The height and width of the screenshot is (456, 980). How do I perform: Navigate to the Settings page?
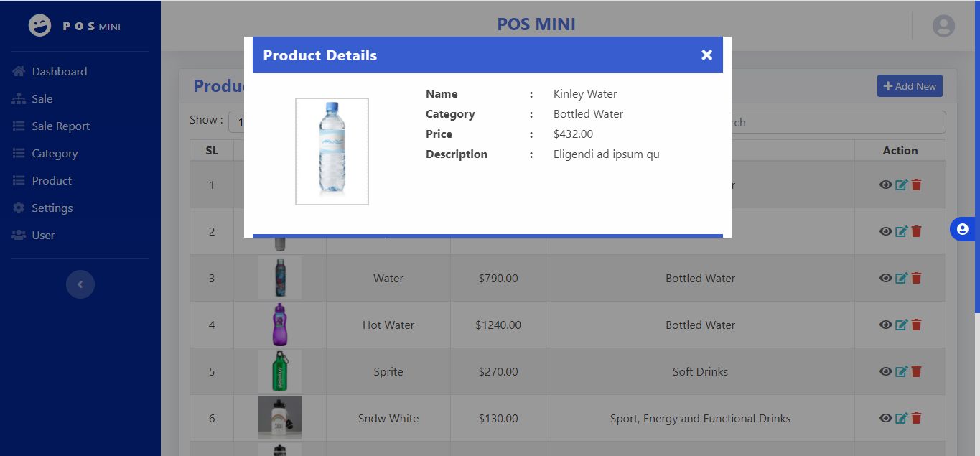click(x=52, y=208)
